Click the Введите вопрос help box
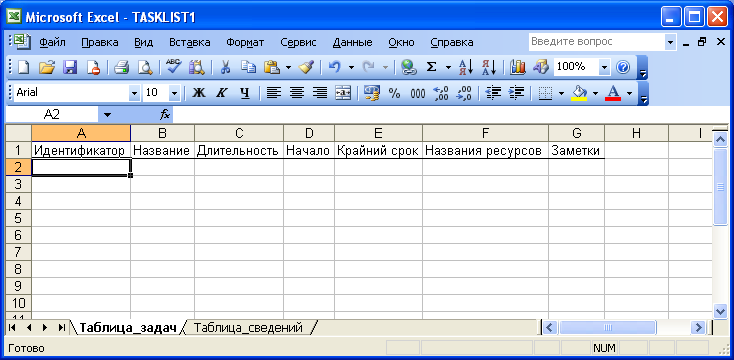The height and width of the screenshot is (360, 734). click(x=596, y=42)
